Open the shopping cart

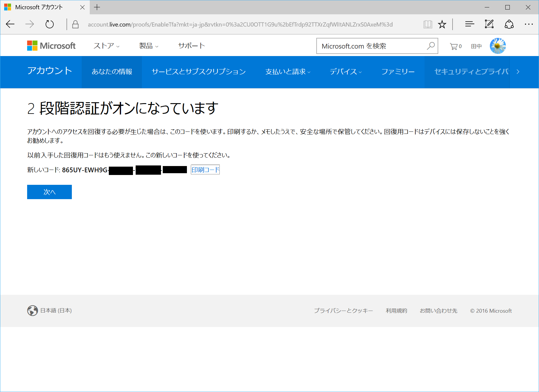pyautogui.click(x=454, y=46)
